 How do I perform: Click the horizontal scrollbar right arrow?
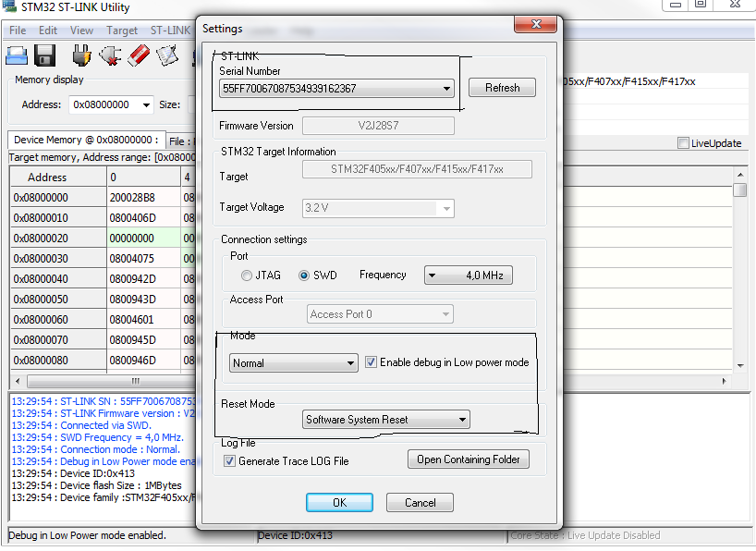[x=724, y=381]
